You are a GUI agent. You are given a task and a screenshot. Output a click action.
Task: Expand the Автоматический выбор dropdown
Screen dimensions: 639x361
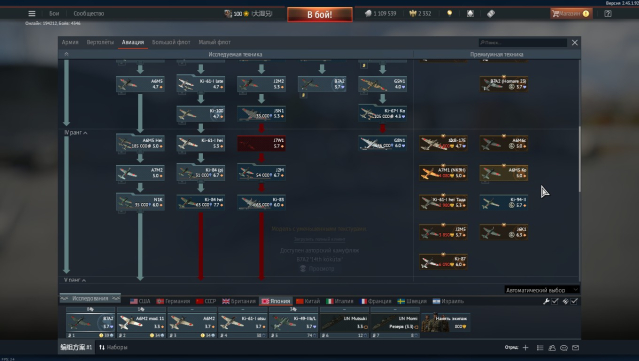[541, 290]
